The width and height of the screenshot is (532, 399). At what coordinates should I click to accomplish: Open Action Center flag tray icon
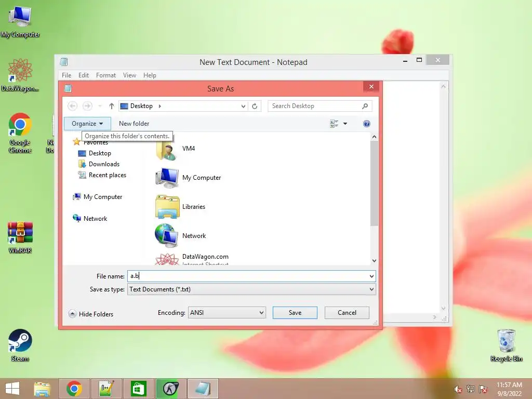pos(483,389)
